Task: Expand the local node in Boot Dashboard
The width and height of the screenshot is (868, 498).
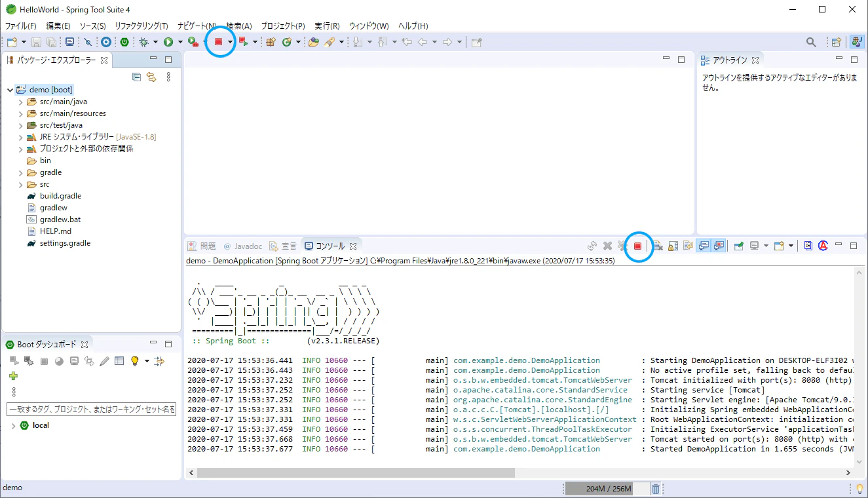Action: tap(13, 426)
